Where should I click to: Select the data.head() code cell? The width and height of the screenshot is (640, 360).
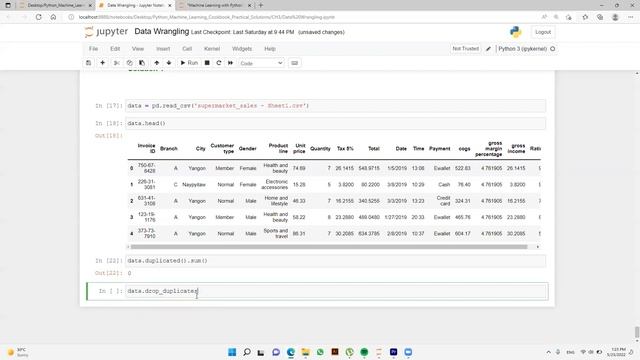click(x=335, y=123)
